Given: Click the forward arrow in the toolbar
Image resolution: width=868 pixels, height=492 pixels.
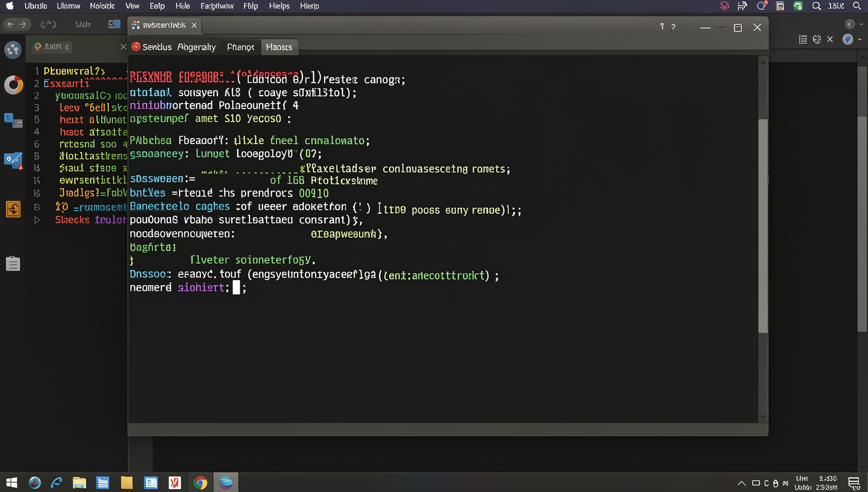Looking at the screenshot, I should (23, 24).
